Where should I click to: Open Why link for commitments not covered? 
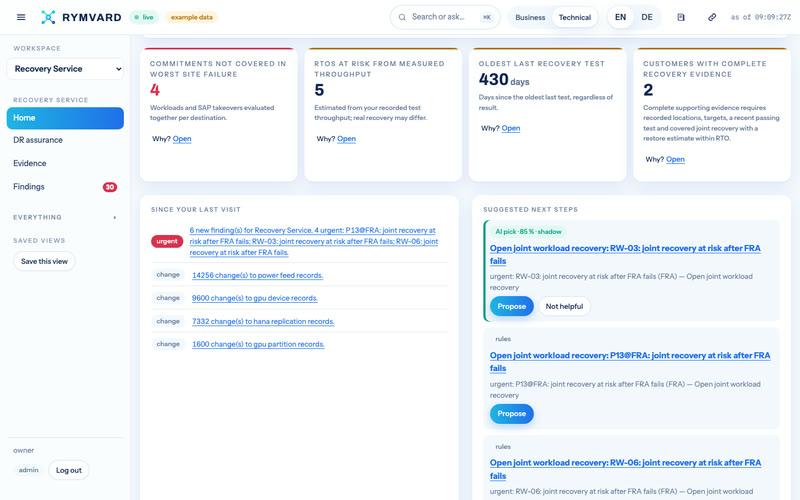tap(182, 139)
